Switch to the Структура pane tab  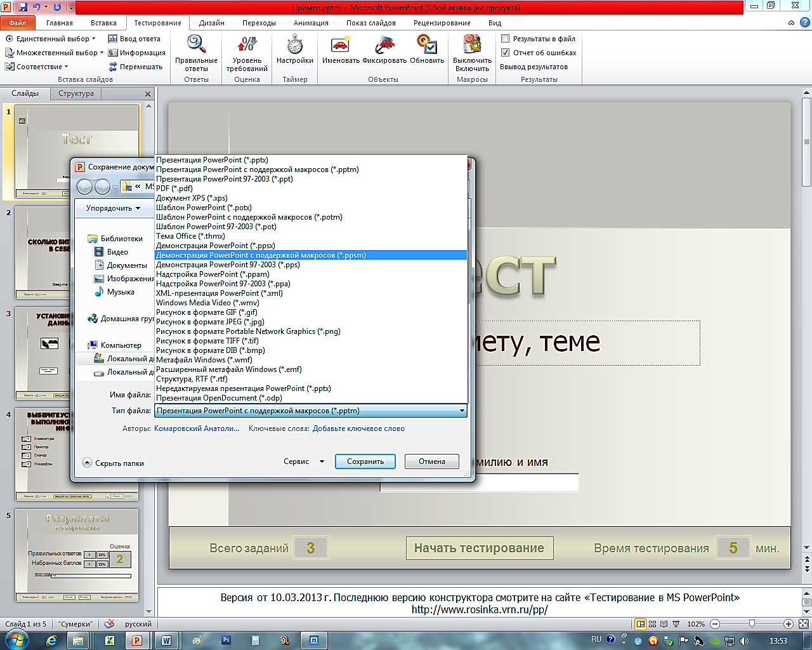click(x=76, y=93)
